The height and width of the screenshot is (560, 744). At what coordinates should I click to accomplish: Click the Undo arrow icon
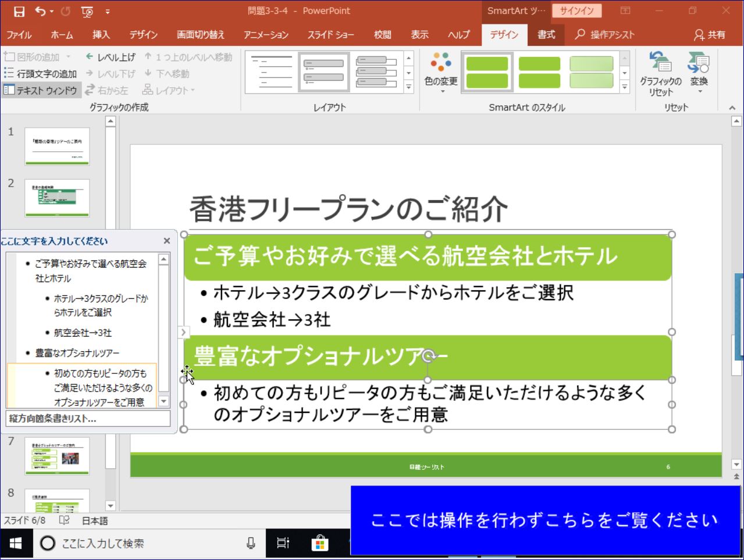tap(40, 11)
